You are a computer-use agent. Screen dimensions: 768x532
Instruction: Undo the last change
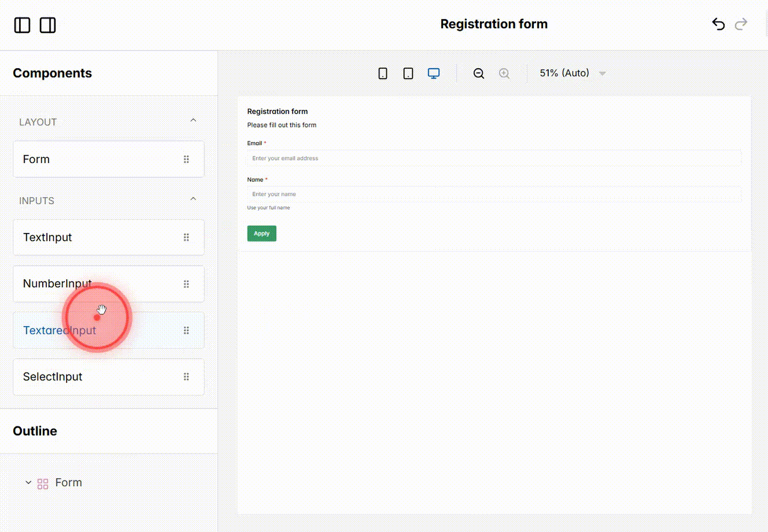point(718,24)
